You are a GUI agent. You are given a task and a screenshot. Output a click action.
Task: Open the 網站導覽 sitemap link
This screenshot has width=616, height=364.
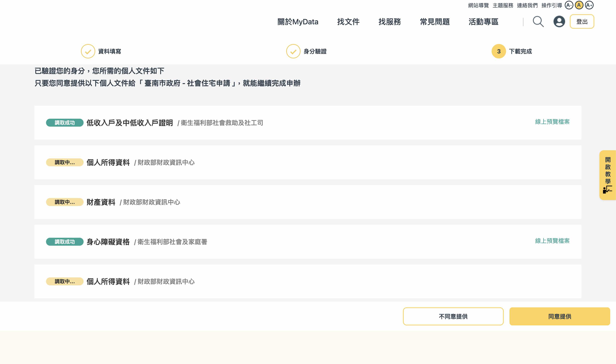point(478,5)
